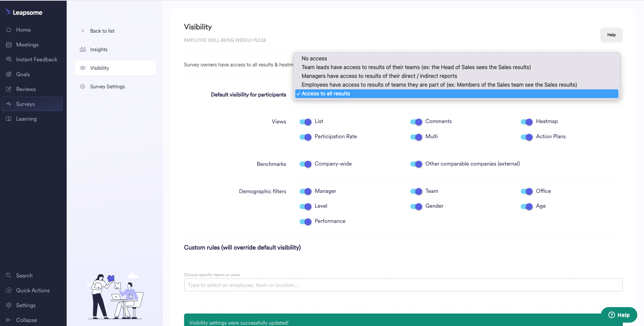
Task: Toggle the Level demographic filter
Action: tap(305, 206)
